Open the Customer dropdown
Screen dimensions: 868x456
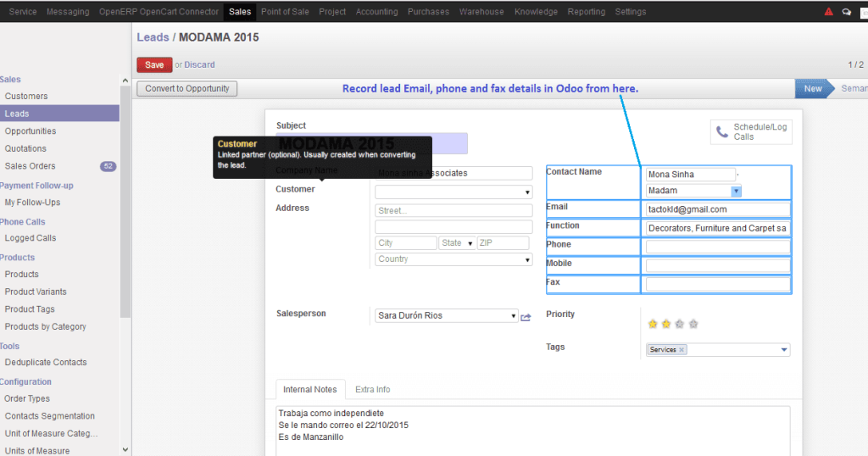pyautogui.click(x=453, y=192)
